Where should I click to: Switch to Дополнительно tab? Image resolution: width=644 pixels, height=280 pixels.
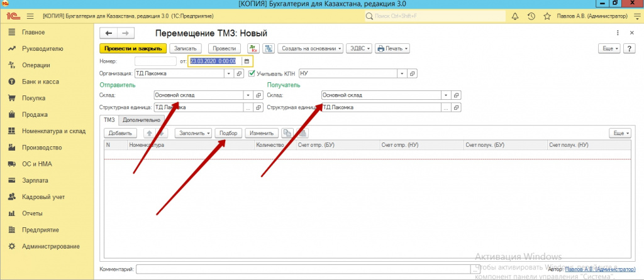click(x=142, y=120)
